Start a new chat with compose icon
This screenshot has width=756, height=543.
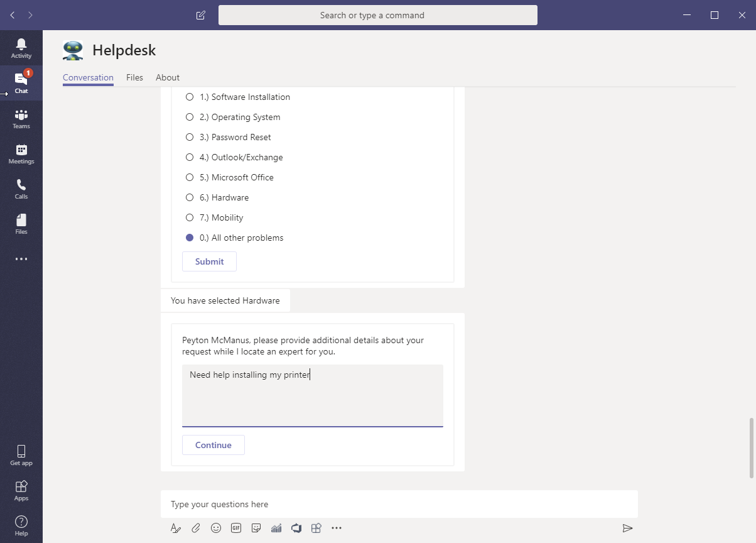point(201,15)
